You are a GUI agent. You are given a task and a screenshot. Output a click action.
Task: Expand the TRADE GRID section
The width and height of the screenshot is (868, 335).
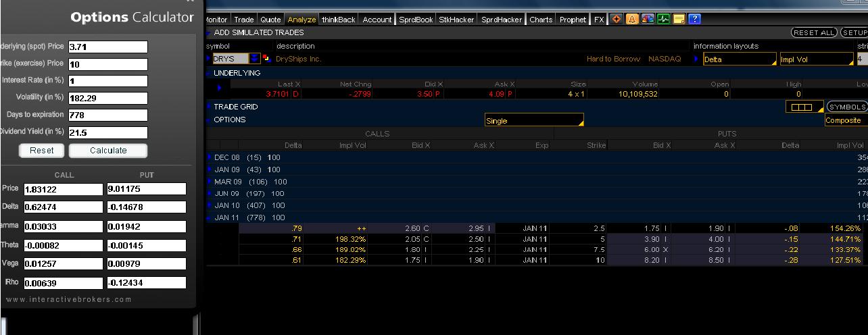coord(209,107)
